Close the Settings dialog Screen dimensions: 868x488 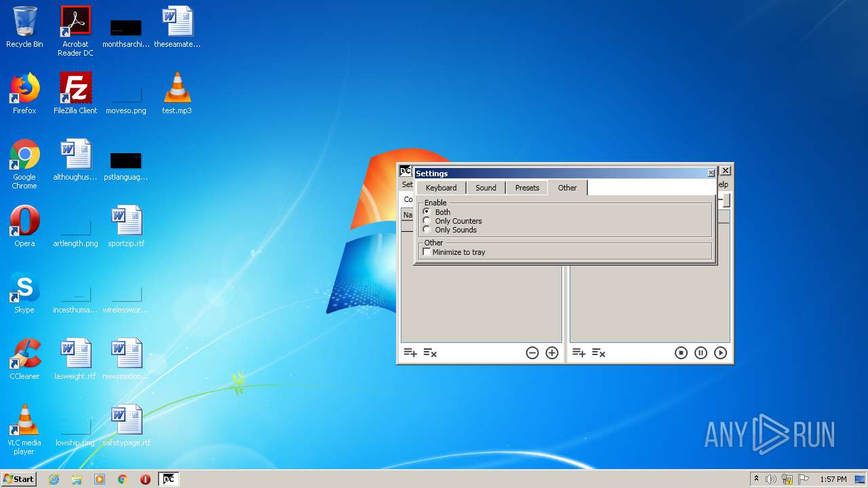711,174
